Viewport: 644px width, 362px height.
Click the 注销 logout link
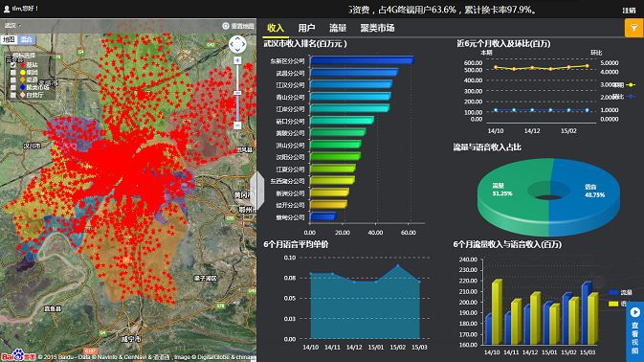coord(629,11)
